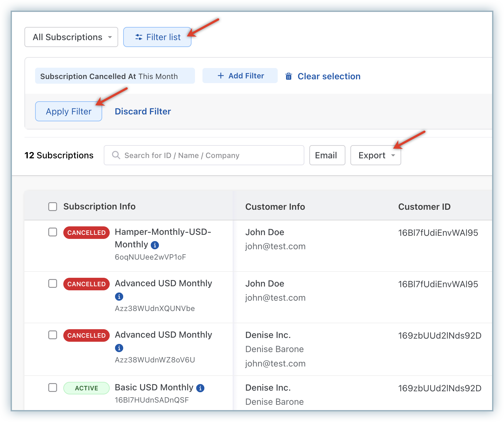Open the All Subscriptions dropdown
The height and width of the screenshot is (422, 504).
pyautogui.click(x=71, y=37)
